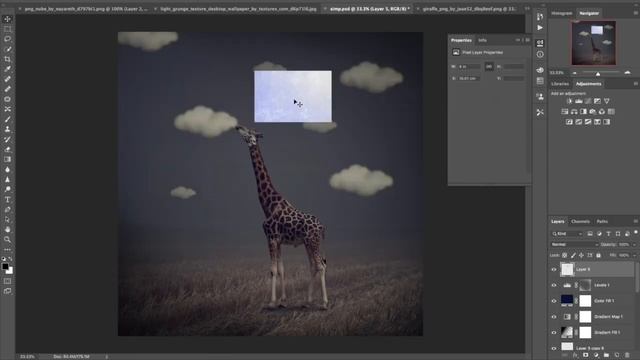Hide the Gradient Fill 1 layer

[554, 333]
